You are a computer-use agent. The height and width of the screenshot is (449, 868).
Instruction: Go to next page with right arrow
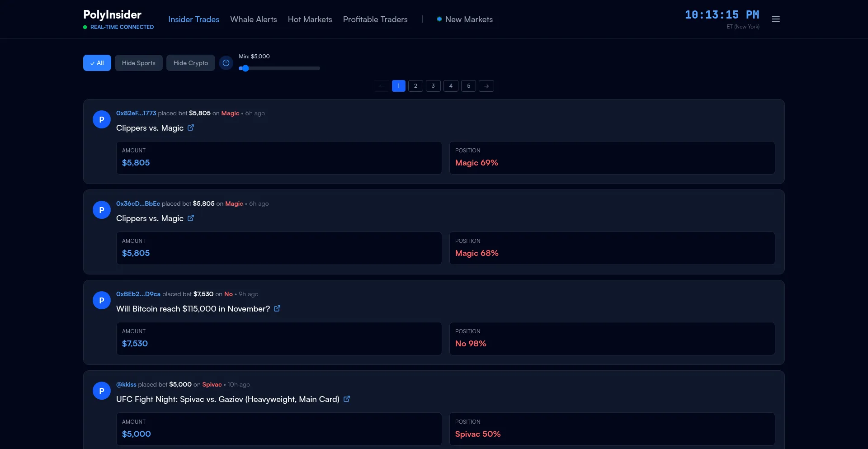coord(486,86)
